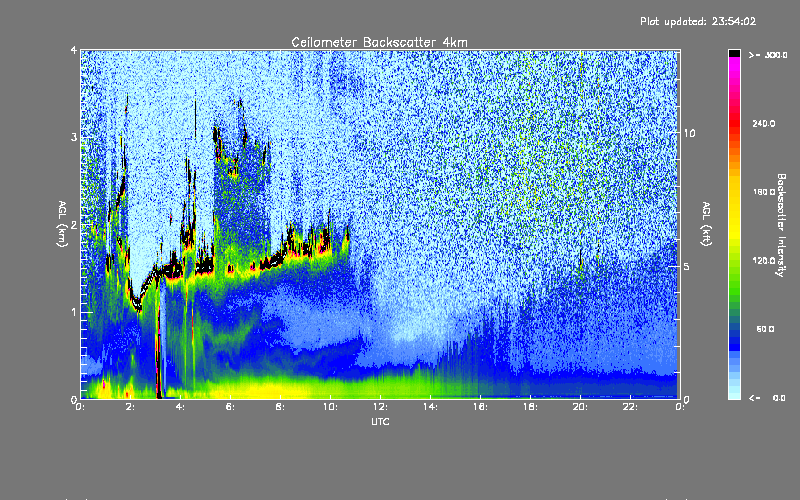The height and width of the screenshot is (500, 800).
Task: Click the 'Backscatter Intensity' colorbar label
Action: click(x=781, y=225)
